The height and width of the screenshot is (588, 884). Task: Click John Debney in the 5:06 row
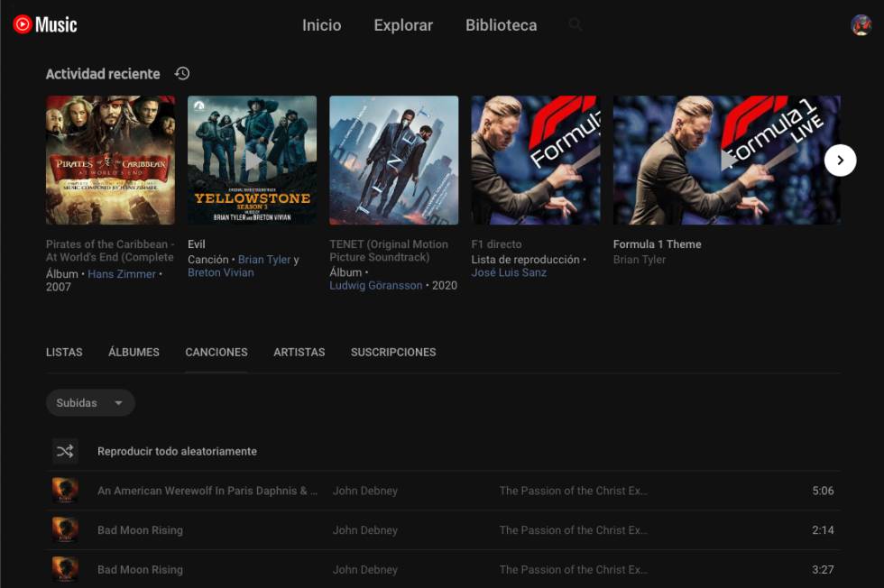tap(365, 491)
